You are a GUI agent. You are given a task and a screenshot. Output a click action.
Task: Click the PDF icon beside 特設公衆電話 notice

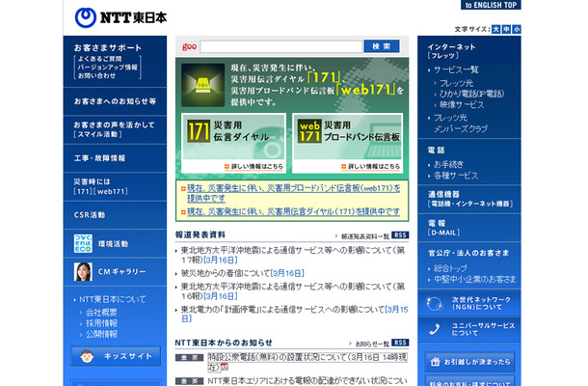pyautogui.click(x=225, y=367)
